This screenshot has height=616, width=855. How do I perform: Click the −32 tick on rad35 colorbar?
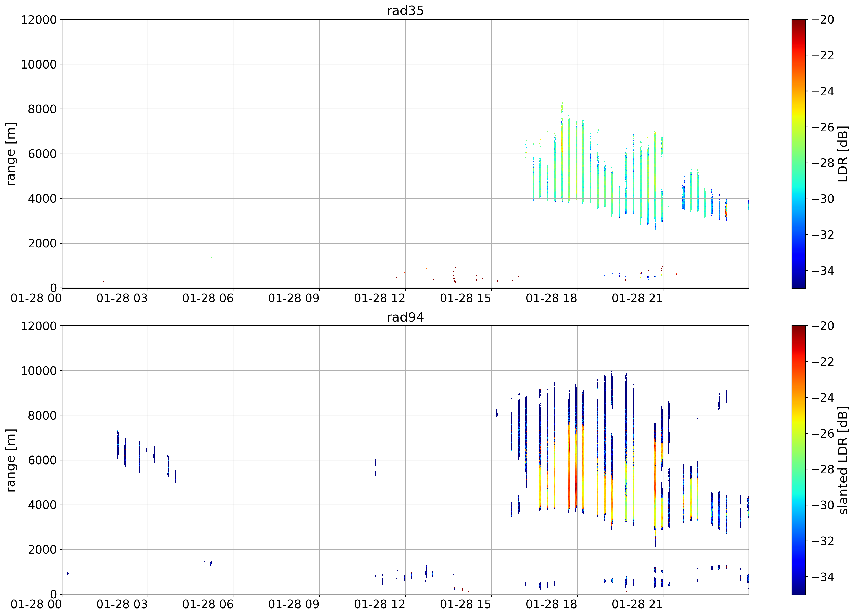click(x=823, y=235)
